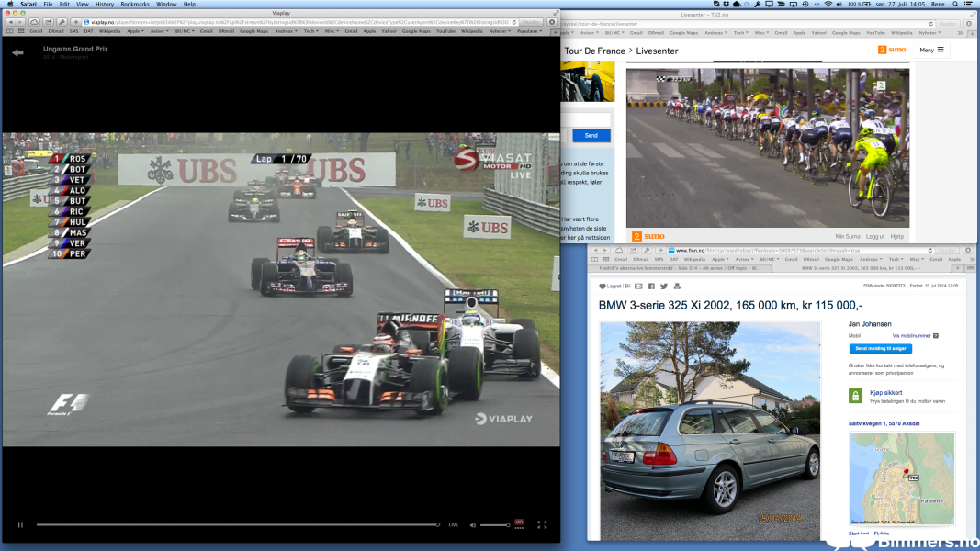This screenshot has width=980, height=551.
Task: Share BMW ad on Facebook
Action: click(651, 287)
